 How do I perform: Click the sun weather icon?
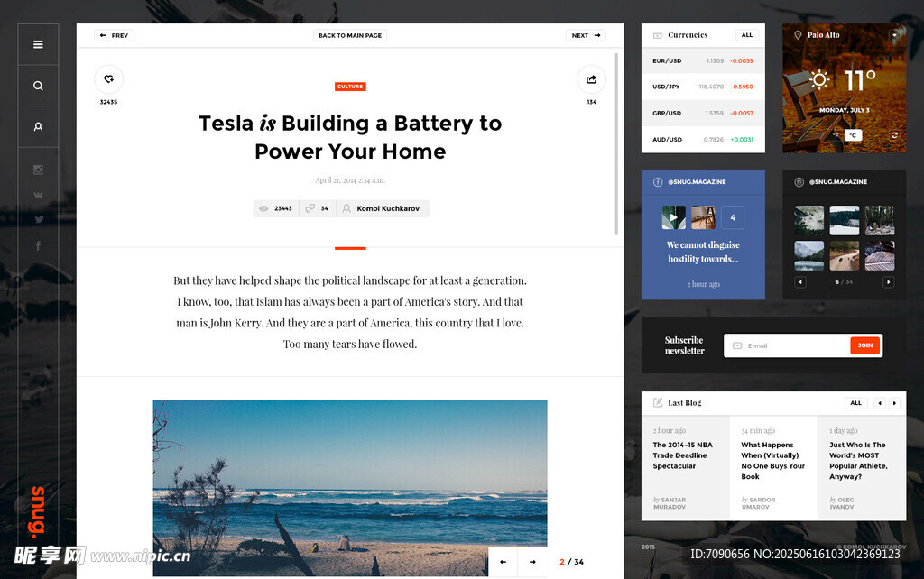coord(819,79)
